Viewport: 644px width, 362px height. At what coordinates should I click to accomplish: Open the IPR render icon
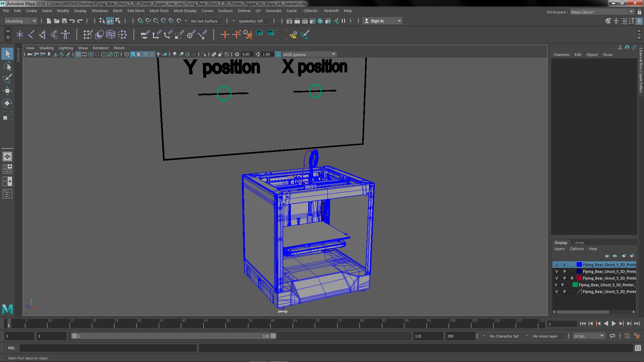(x=305, y=21)
